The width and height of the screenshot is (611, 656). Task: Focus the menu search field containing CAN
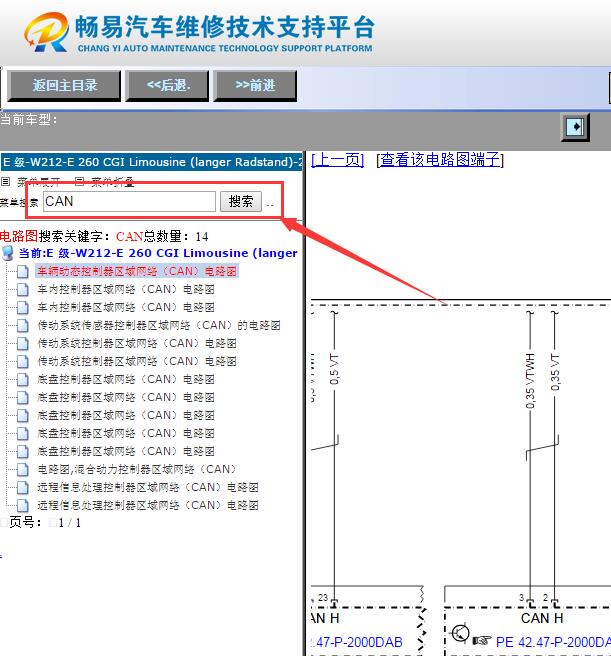(x=129, y=201)
